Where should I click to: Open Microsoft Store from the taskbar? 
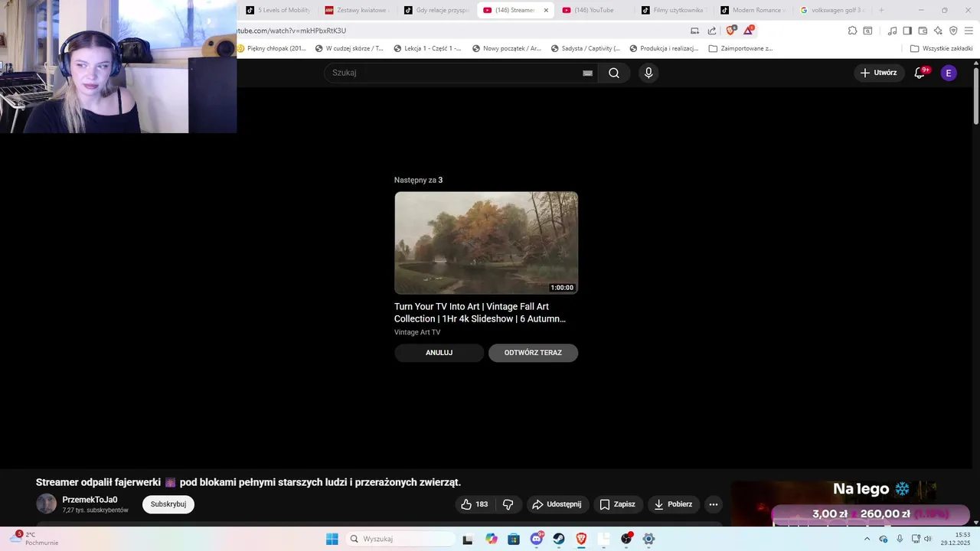pos(514,539)
